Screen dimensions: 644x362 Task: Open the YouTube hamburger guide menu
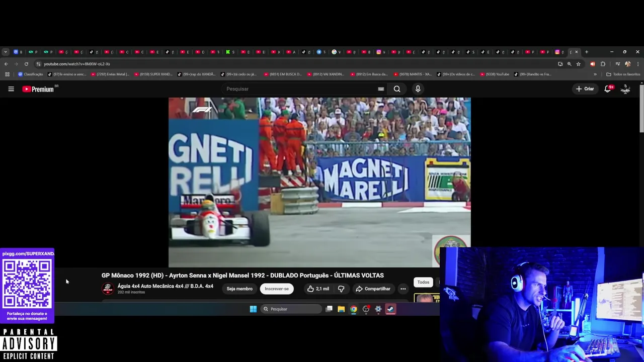[x=11, y=89]
